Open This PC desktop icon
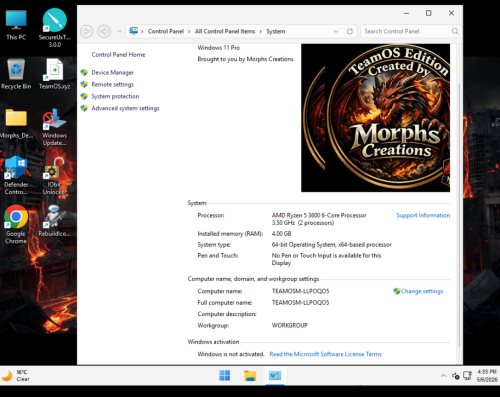500x397 pixels. [x=16, y=25]
